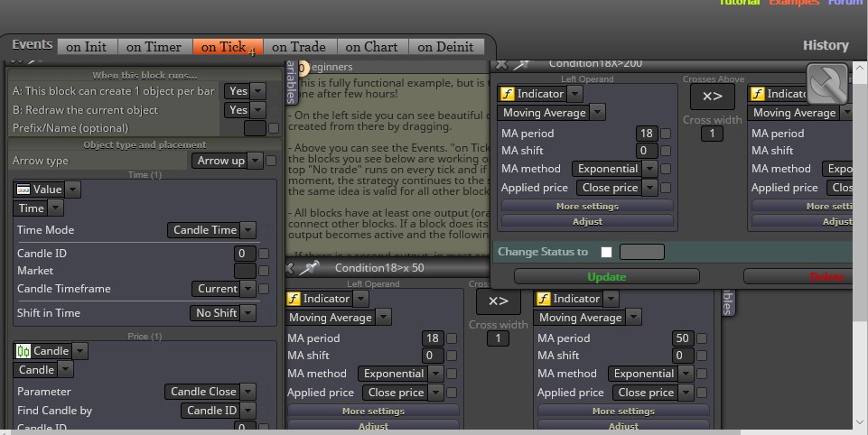The width and height of the screenshot is (868, 435).
Task: Click the Candle ID field under Time Mode
Action: (245, 254)
